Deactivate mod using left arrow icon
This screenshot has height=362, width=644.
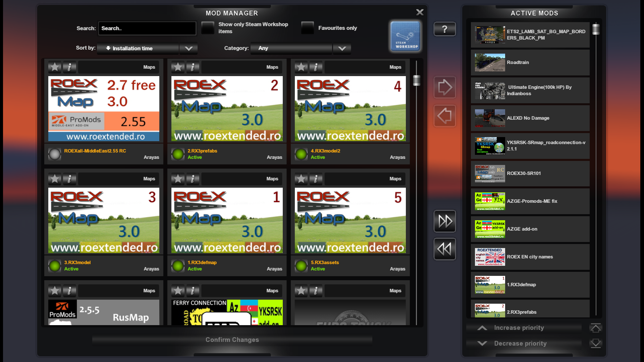[444, 116]
